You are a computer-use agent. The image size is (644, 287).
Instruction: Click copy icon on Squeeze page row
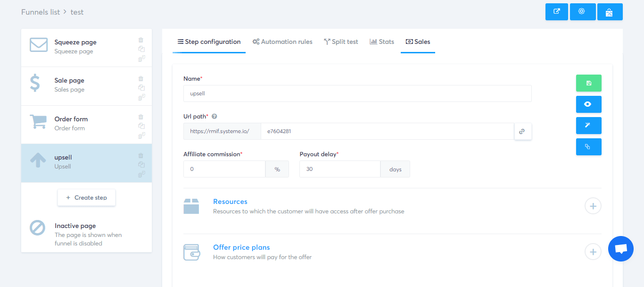[x=141, y=49]
